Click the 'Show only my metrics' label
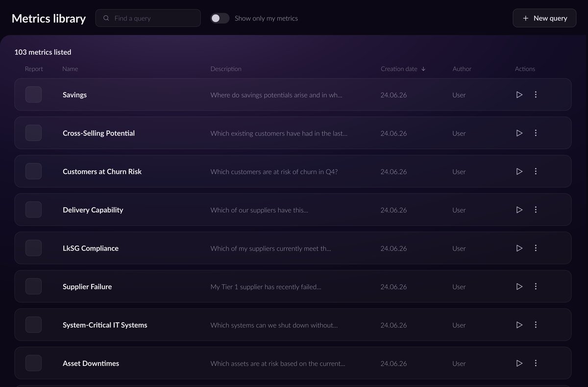This screenshot has height=387, width=588. [266, 18]
